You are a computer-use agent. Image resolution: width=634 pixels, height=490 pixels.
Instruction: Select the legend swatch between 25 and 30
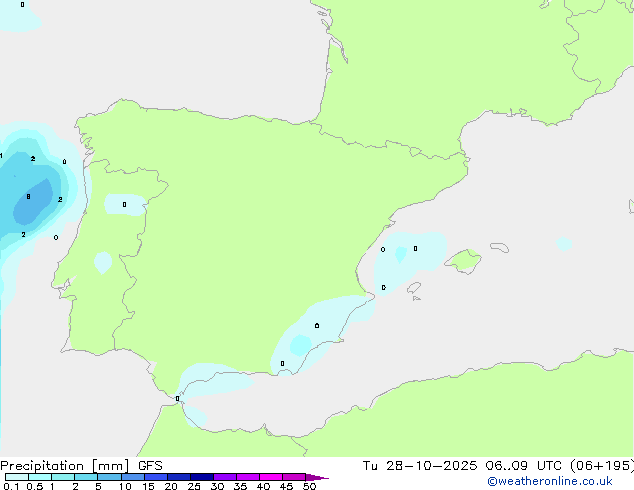(x=202, y=477)
